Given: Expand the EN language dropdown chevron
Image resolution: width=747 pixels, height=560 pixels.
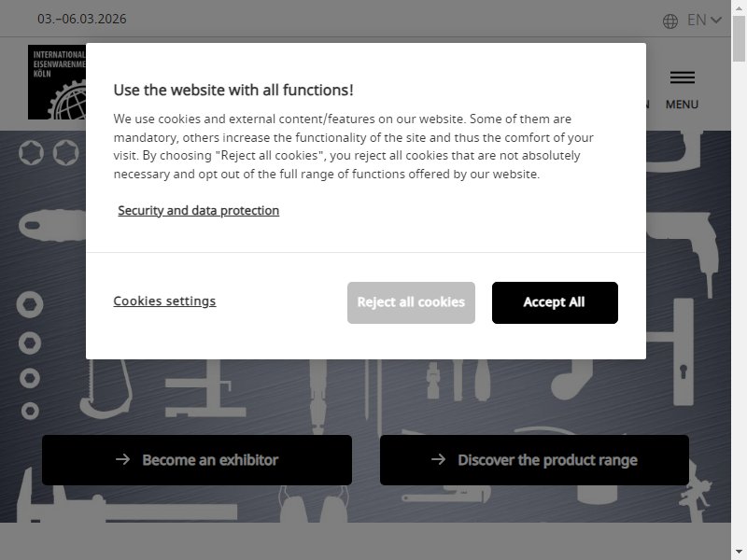Looking at the screenshot, I should tap(716, 20).
